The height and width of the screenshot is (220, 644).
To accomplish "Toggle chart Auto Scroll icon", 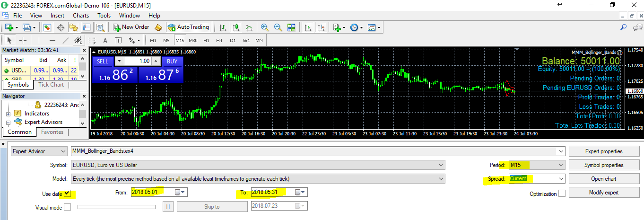I will [307, 27].
